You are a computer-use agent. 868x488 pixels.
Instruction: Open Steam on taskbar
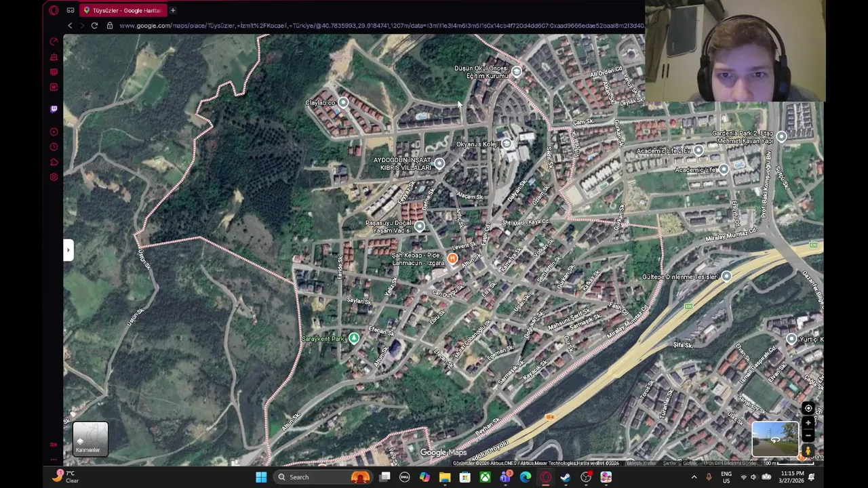click(566, 477)
